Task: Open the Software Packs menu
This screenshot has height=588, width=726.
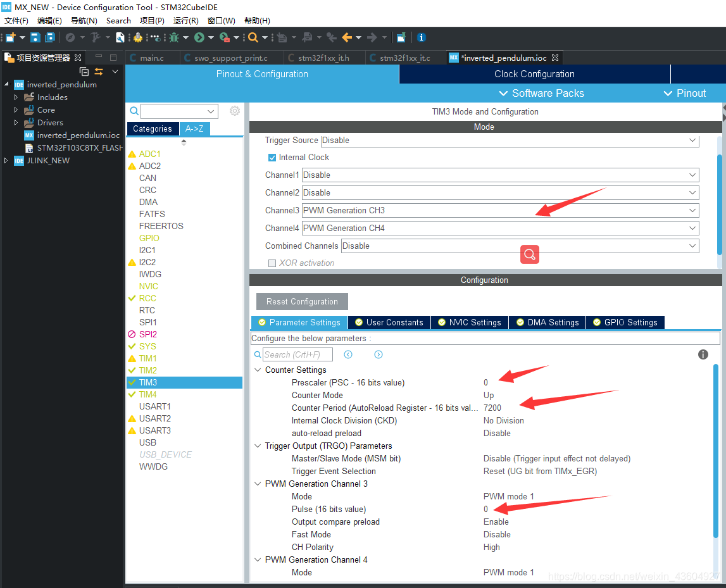Action: [x=542, y=93]
